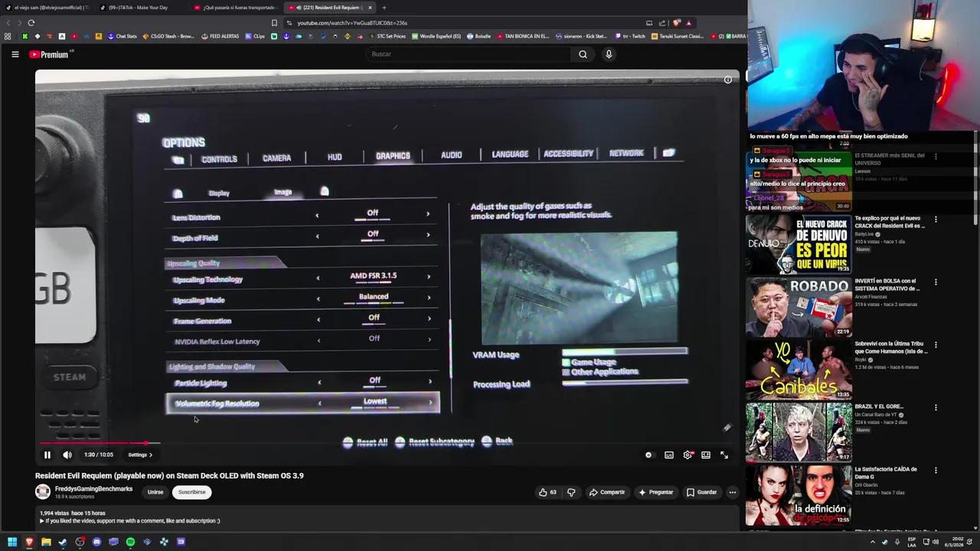
Task: Switch to the Qué pasaría si fueras tab
Action: tap(236, 8)
